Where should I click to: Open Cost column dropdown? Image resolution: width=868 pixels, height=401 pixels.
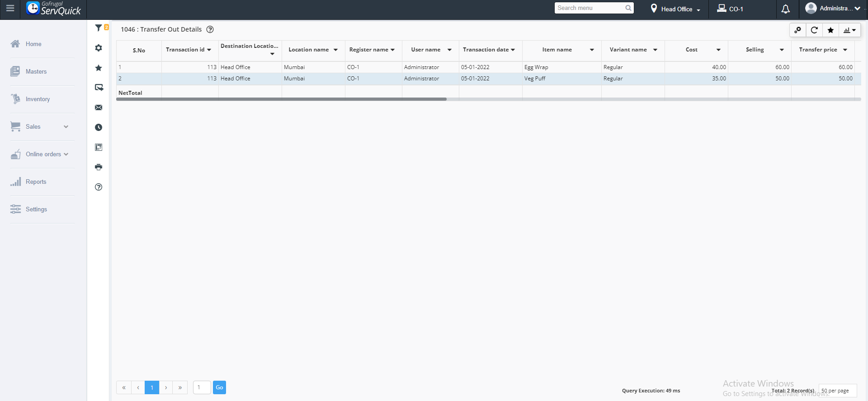[x=718, y=50]
